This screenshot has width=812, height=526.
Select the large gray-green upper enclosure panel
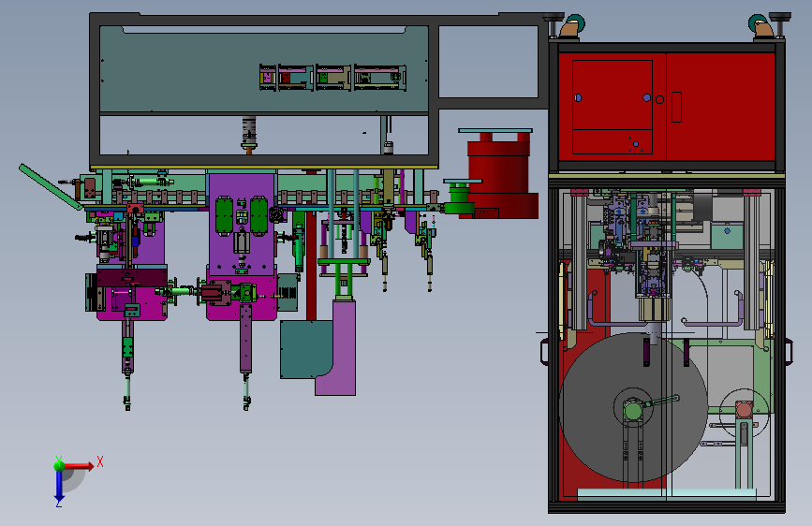pyautogui.click(x=263, y=69)
